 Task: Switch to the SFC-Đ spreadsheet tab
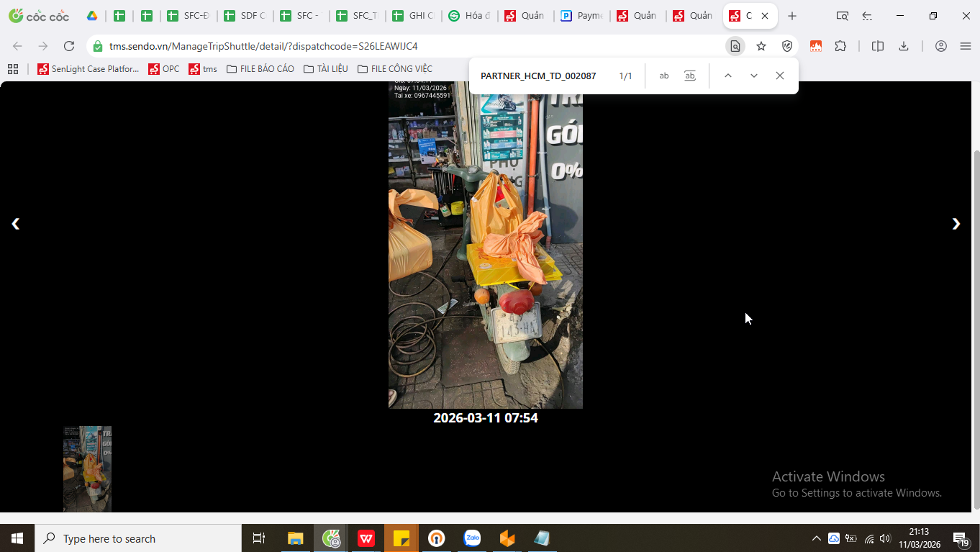pyautogui.click(x=188, y=16)
